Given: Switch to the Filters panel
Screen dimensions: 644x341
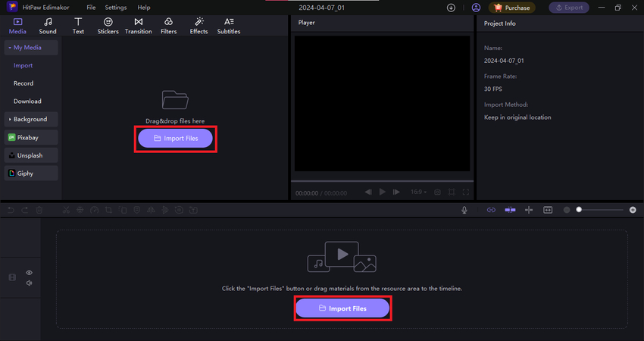Looking at the screenshot, I should click(168, 26).
